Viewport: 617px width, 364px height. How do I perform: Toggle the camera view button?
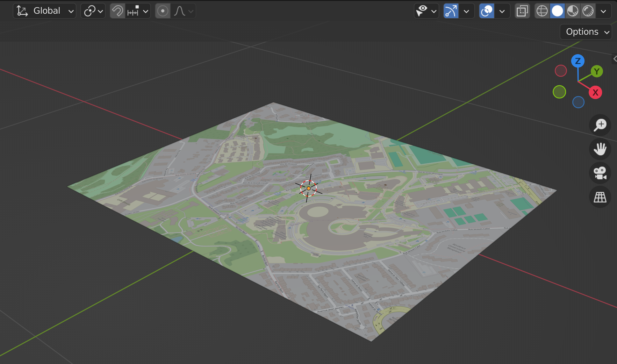[x=600, y=173]
